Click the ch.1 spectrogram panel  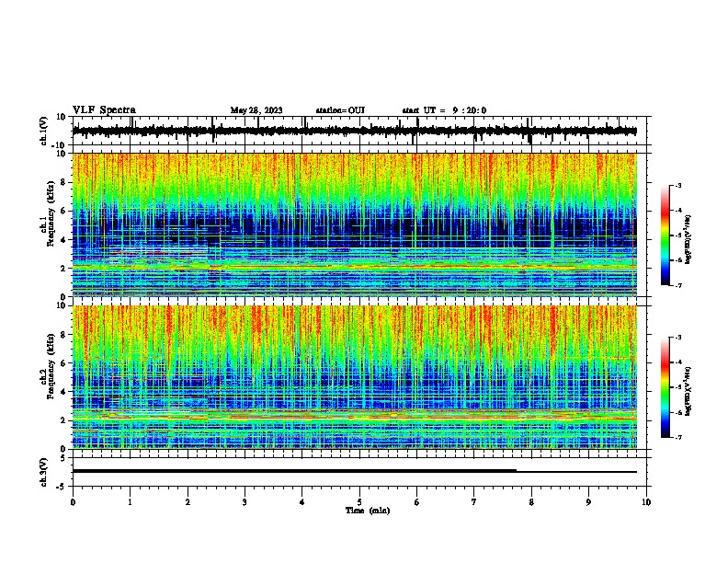(x=354, y=224)
